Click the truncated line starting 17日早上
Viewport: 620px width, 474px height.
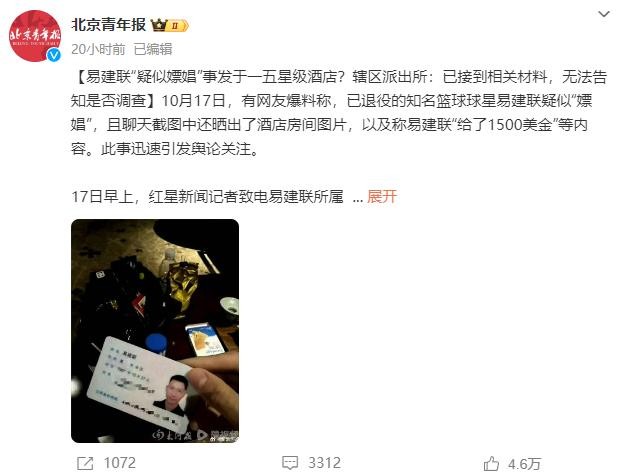click(x=207, y=196)
